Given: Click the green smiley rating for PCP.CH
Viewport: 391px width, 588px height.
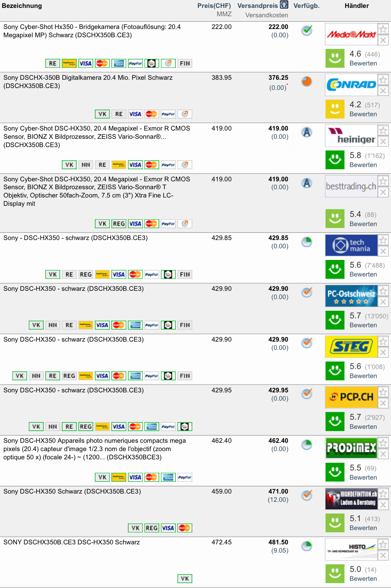Looking at the screenshot, I should point(335,421).
